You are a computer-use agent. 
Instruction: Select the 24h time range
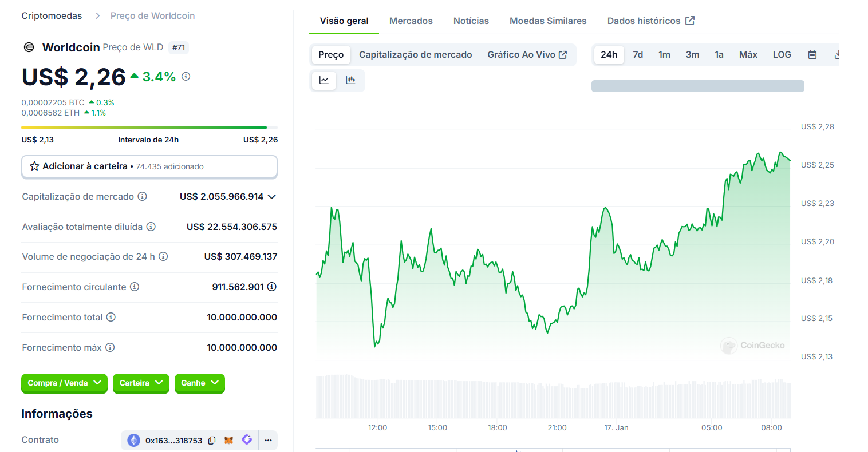tap(609, 55)
